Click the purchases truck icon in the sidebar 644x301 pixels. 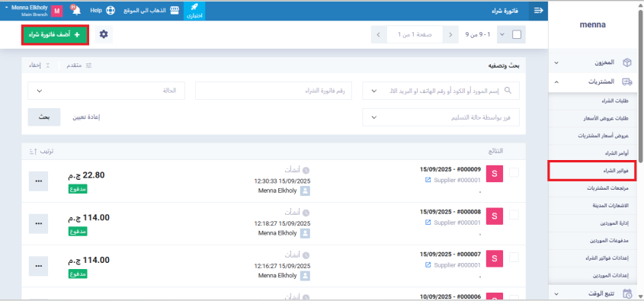click(626, 82)
